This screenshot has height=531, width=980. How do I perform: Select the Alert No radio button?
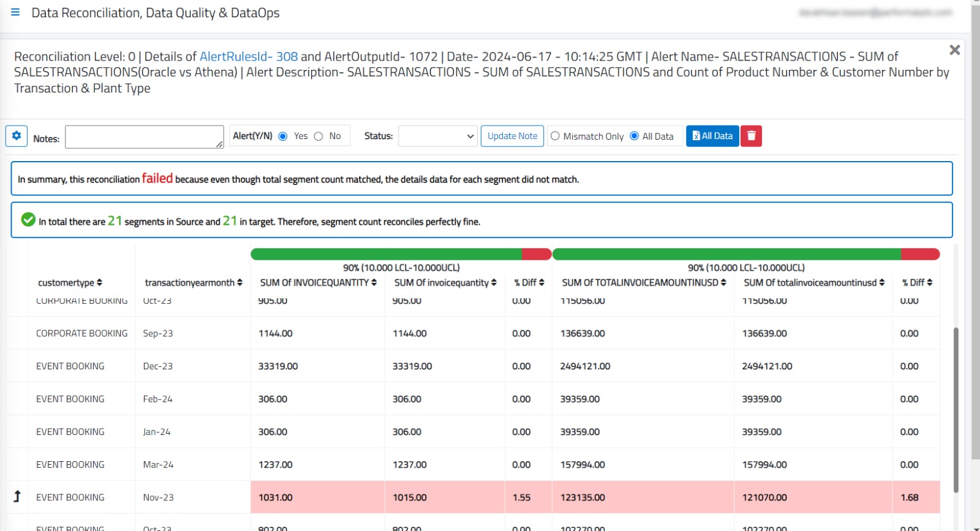coord(318,137)
